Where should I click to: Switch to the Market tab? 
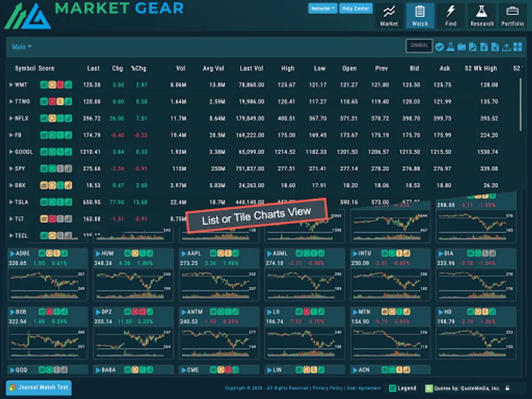tap(389, 16)
